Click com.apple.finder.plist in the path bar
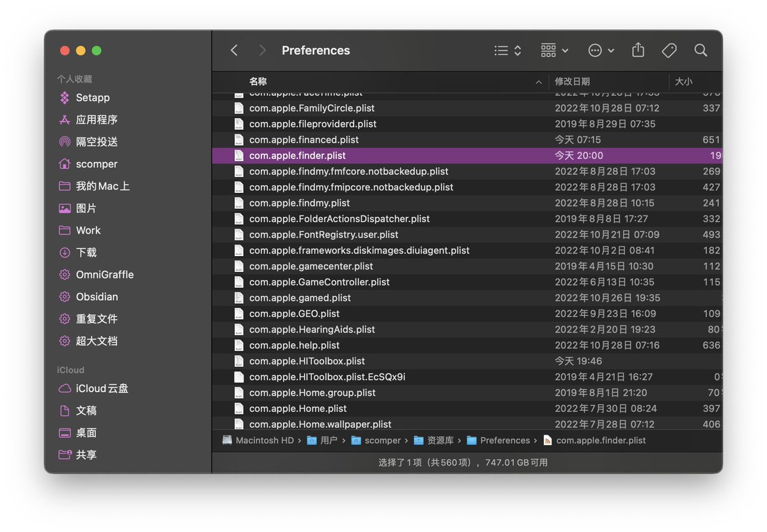Screen dimensions: 767x532 click(x=594, y=441)
